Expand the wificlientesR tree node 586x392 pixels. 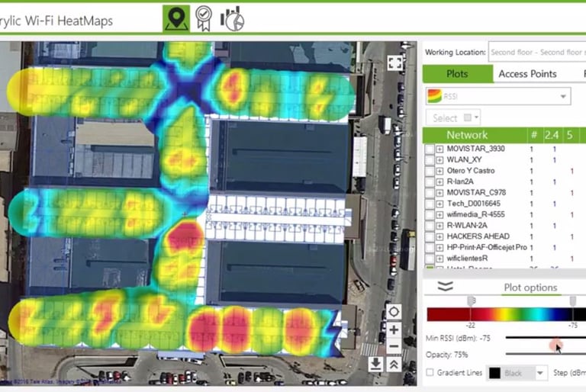(439, 259)
